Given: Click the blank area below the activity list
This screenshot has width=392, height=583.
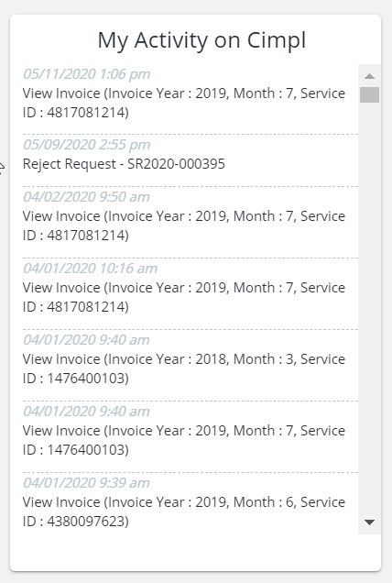Looking at the screenshot, I should click(195, 552).
